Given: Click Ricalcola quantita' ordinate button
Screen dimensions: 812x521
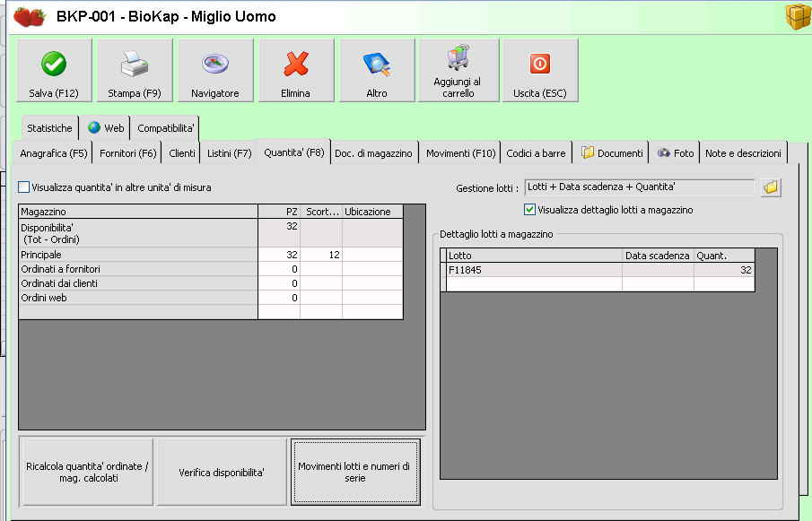Looking at the screenshot, I should click(86, 472).
